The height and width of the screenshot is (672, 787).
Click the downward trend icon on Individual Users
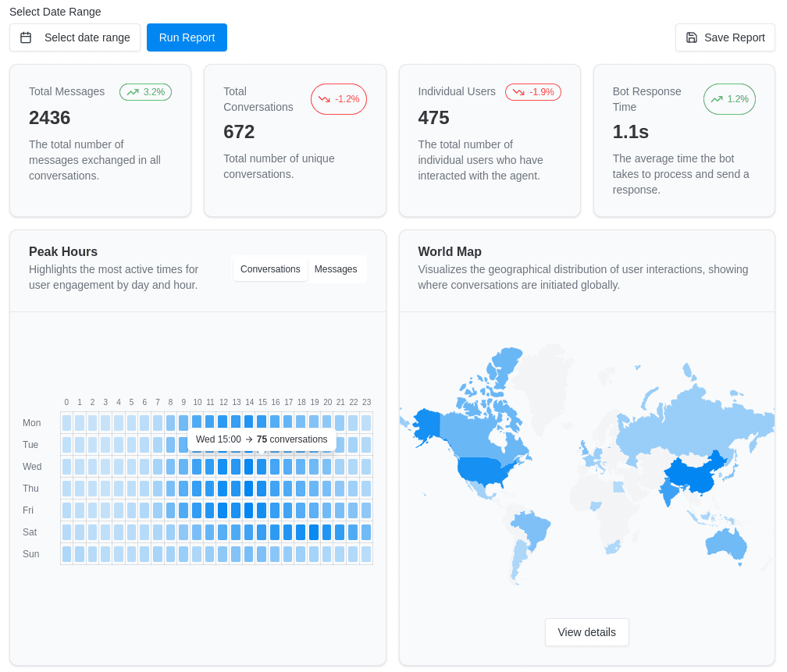point(518,92)
